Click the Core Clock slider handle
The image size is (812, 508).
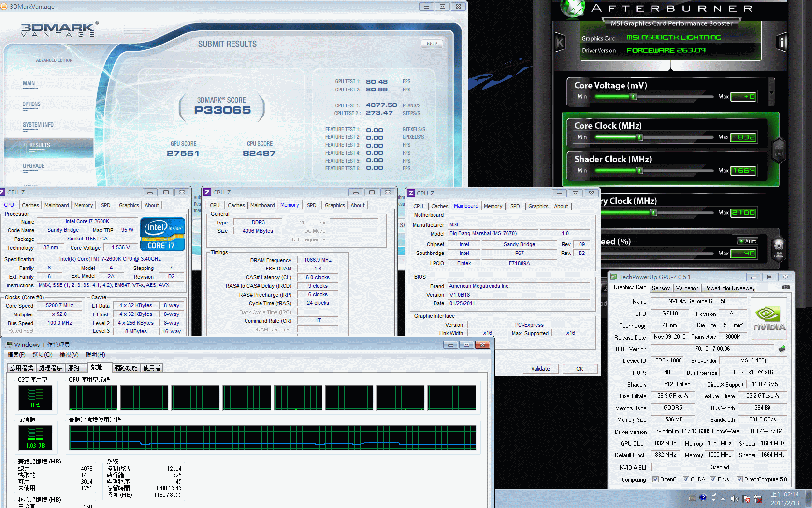point(640,137)
